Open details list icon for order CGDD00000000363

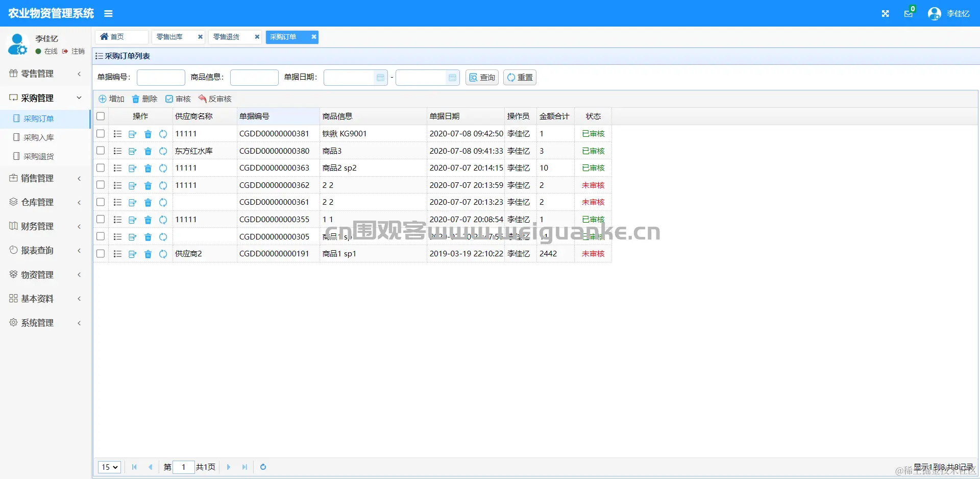pyautogui.click(x=117, y=168)
